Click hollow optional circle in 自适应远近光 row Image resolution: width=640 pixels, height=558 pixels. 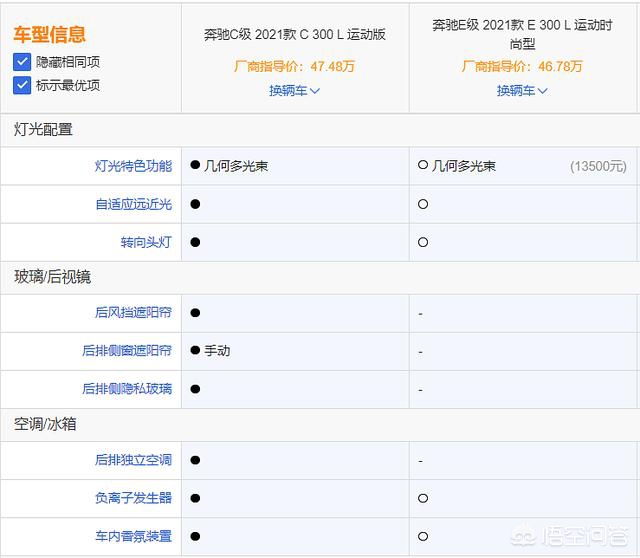[x=423, y=204]
